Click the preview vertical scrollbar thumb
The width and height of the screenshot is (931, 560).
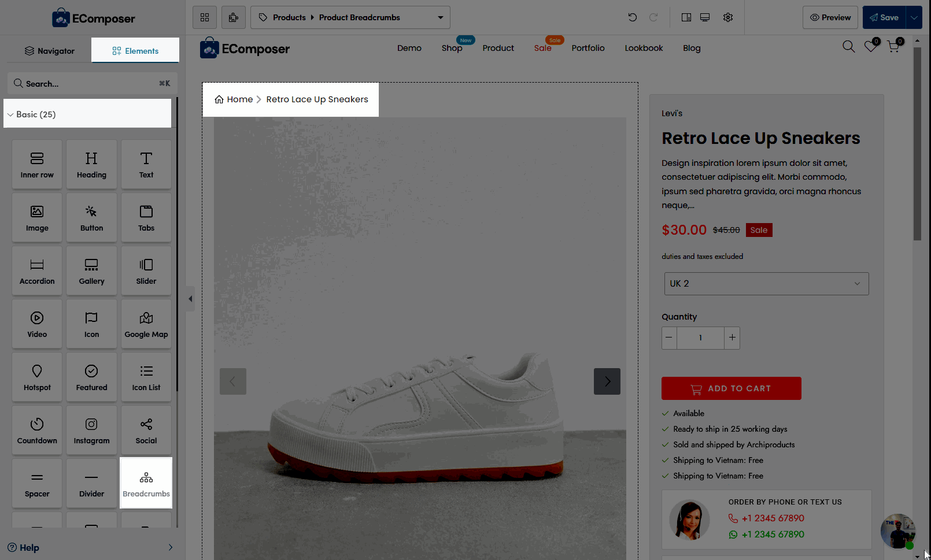coord(917,144)
